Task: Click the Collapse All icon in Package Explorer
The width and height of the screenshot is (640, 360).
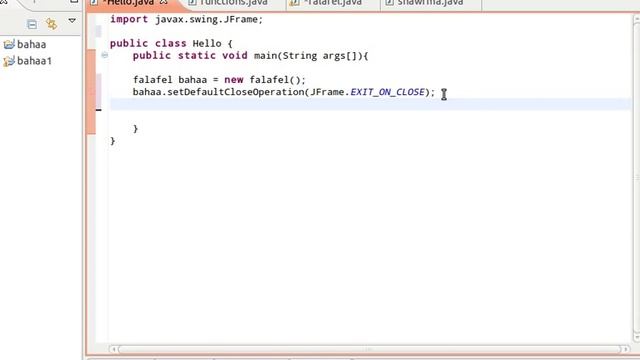Action: pos(32,24)
